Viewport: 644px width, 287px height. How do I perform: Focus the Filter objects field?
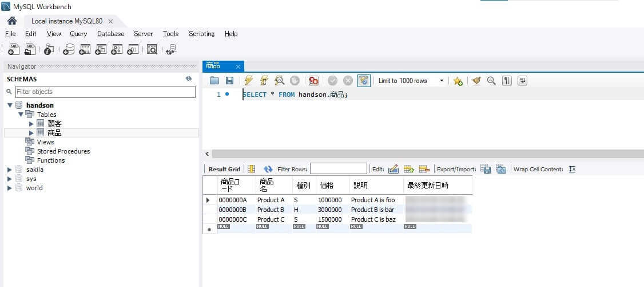click(105, 92)
